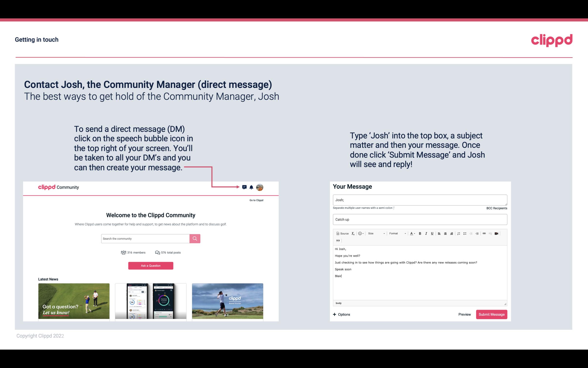Open the Size dropdown selector

coord(376,233)
